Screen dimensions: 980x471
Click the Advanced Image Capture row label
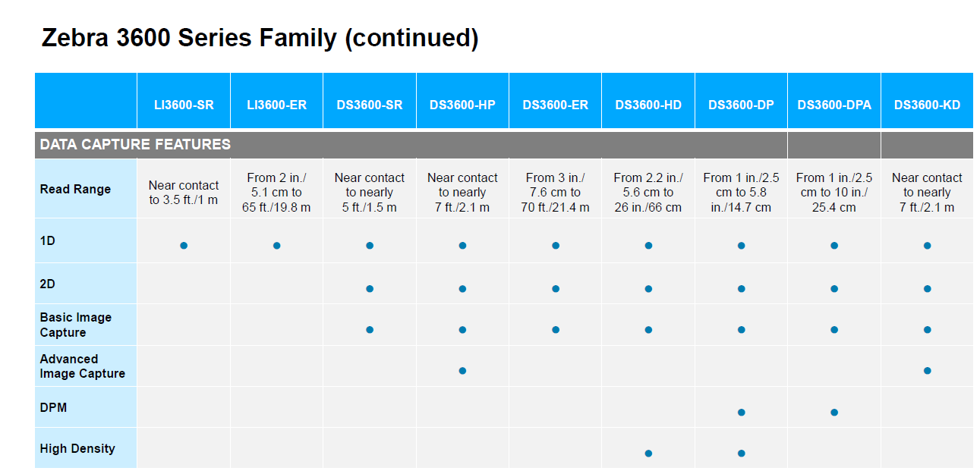[82, 366]
